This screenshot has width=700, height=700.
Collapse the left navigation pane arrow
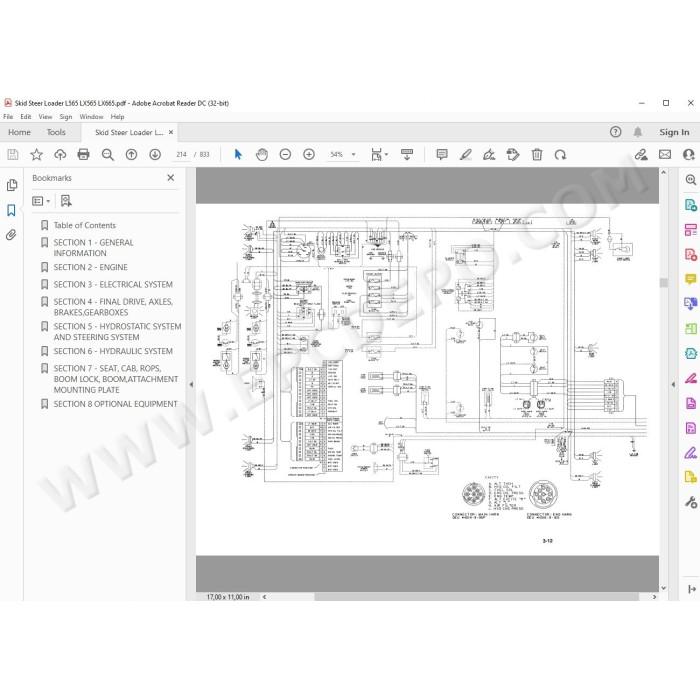(192, 384)
